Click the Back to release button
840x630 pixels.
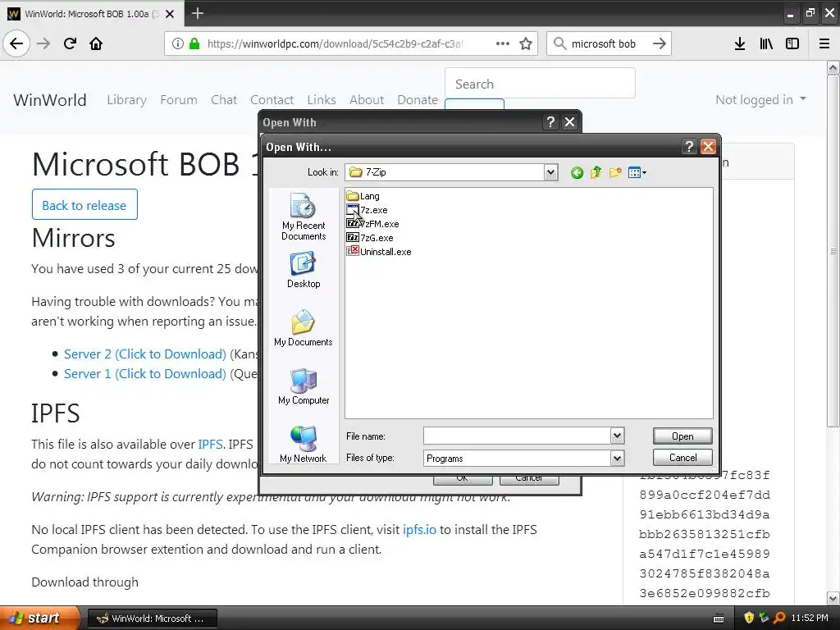pos(84,204)
